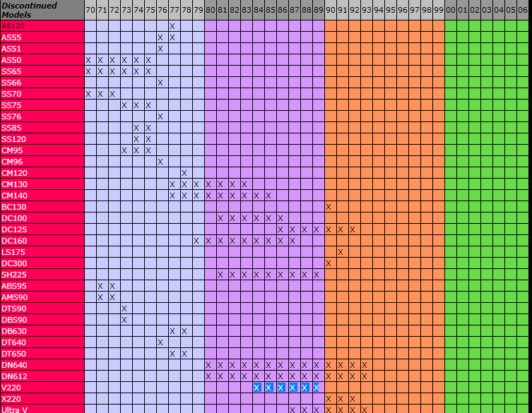Click the 85 year column header

click(x=269, y=11)
